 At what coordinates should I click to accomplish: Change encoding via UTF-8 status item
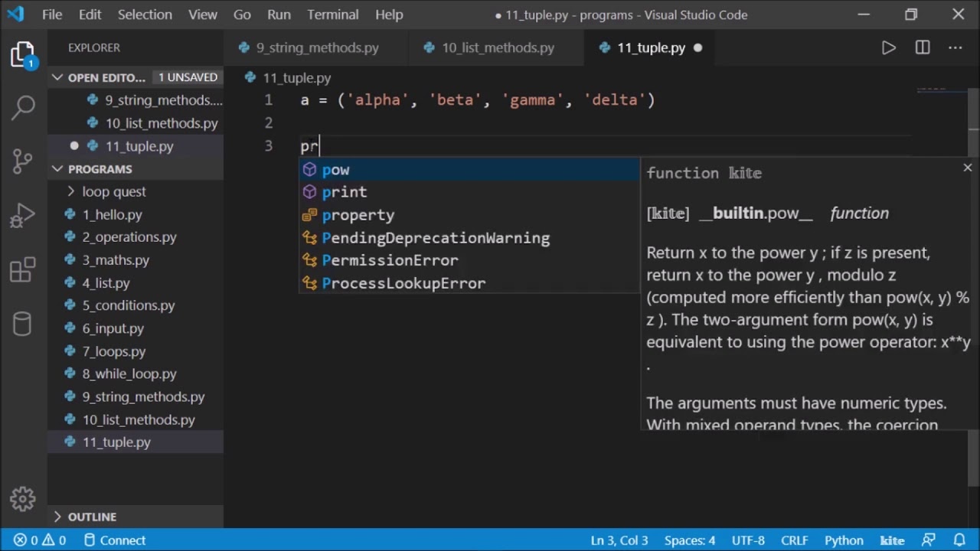pyautogui.click(x=748, y=540)
